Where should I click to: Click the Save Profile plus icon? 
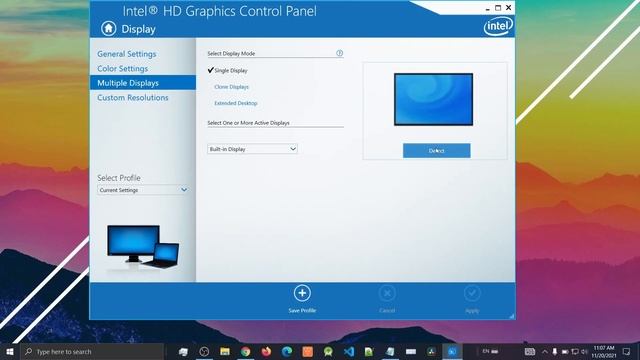tap(302, 293)
